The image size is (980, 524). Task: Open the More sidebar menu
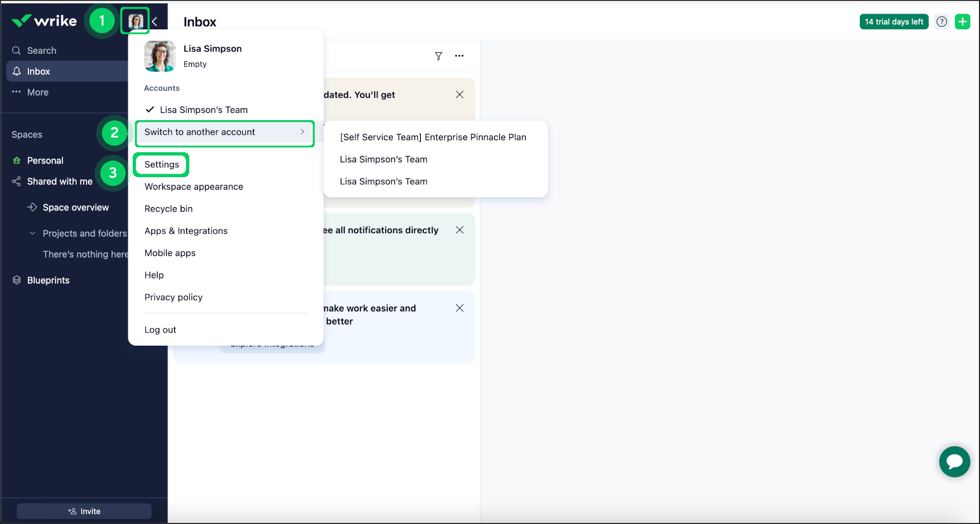point(38,92)
